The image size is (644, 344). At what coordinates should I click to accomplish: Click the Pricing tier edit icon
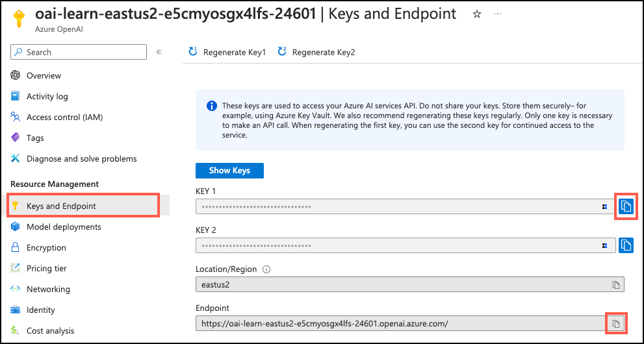(x=16, y=268)
